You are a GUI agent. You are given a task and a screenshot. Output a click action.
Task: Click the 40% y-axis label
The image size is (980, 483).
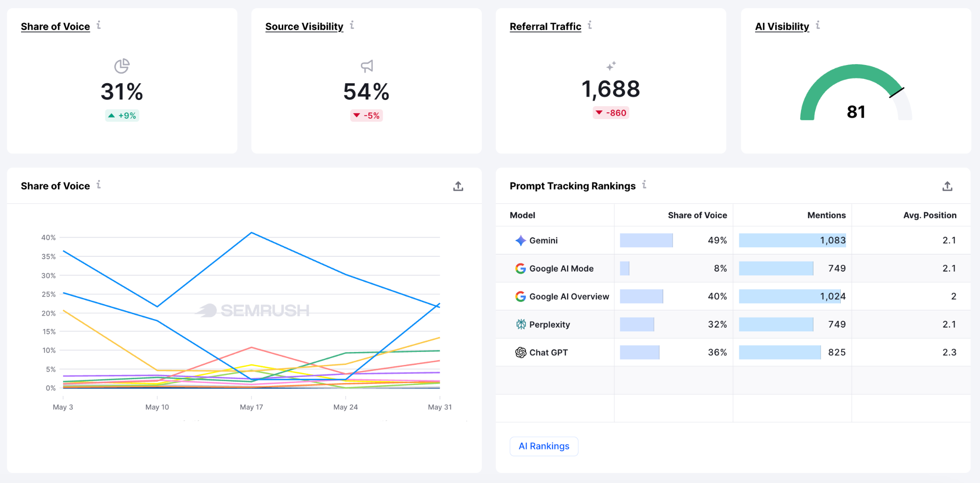(x=48, y=238)
